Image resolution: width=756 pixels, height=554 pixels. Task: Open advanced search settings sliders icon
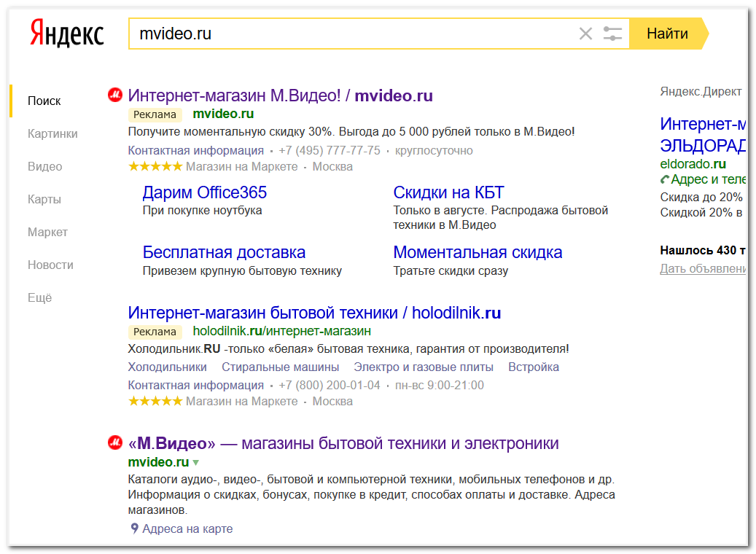click(x=612, y=34)
